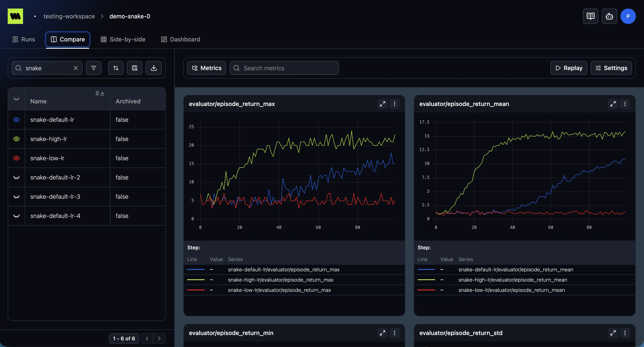Click snake-default-lr-2 run name

(55, 178)
